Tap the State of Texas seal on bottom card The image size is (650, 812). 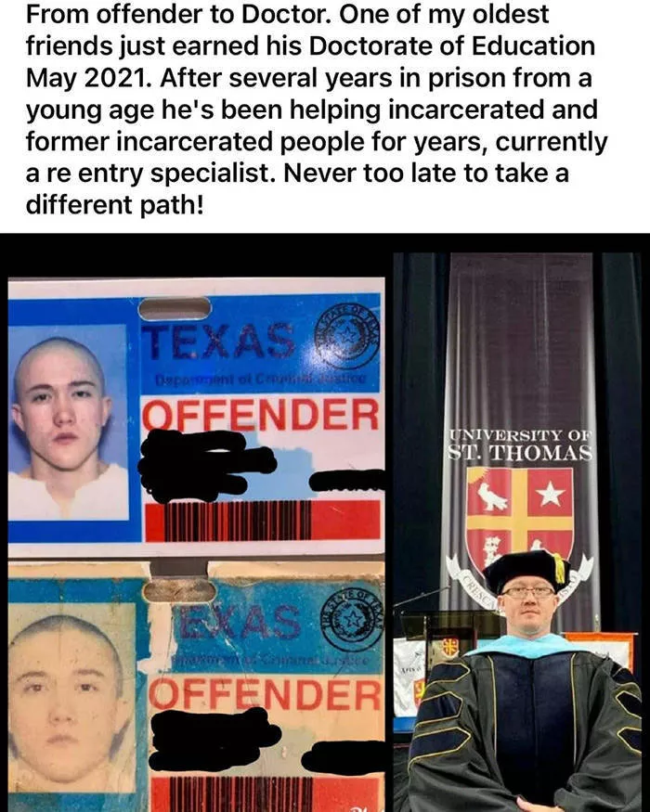tap(353, 621)
